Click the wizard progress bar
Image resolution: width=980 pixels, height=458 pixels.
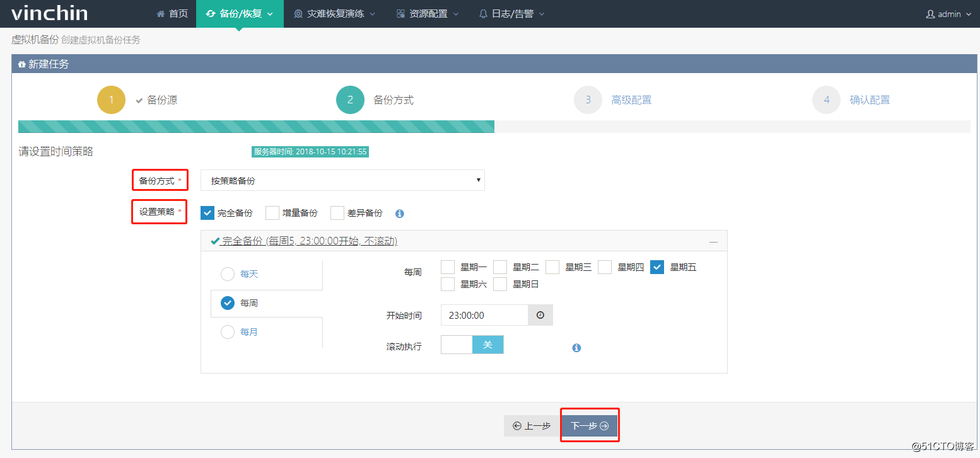pyautogui.click(x=494, y=127)
